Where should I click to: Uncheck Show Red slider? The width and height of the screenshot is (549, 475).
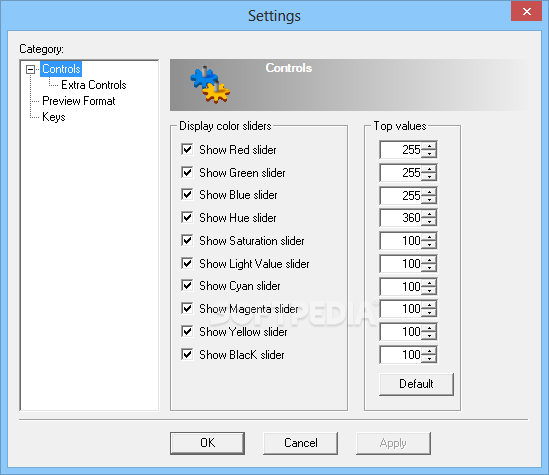[x=187, y=149]
